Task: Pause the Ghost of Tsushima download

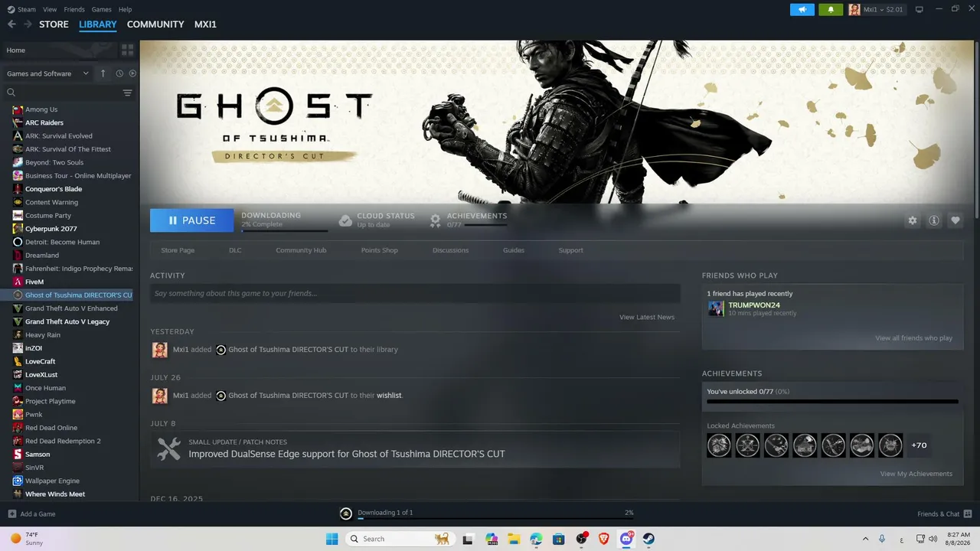Action: 191,220
